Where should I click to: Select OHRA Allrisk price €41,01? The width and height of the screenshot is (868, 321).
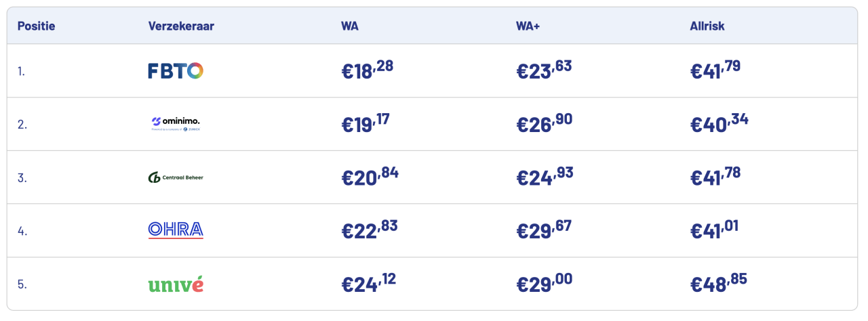point(714,230)
